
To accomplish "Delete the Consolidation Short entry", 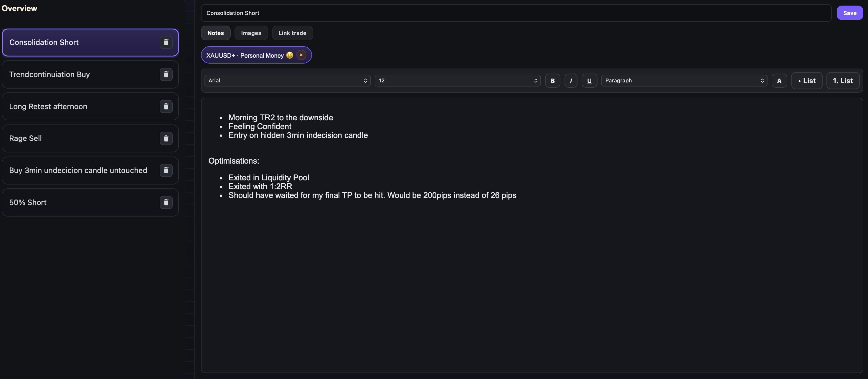I will [166, 42].
